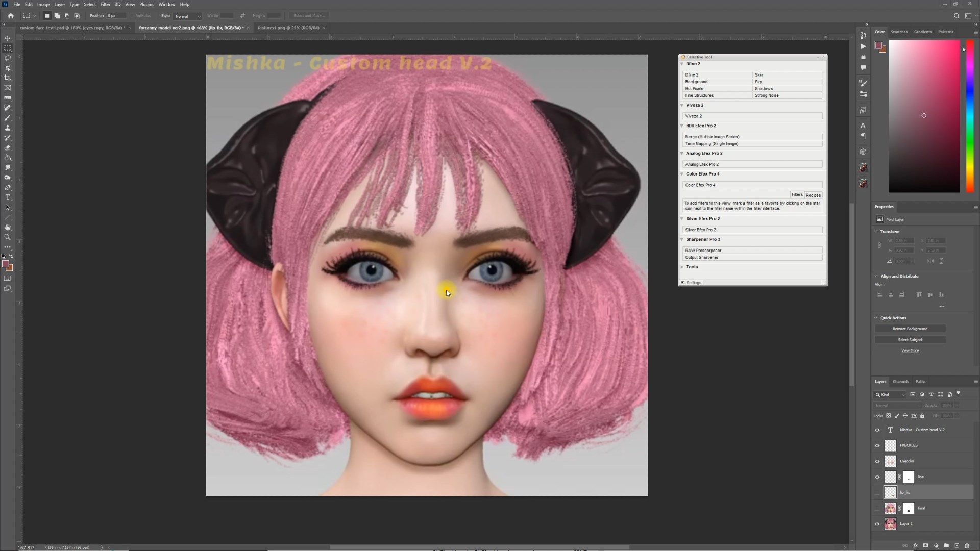The width and height of the screenshot is (980, 551).
Task: Hide the FRECKLES layer
Action: tap(877, 445)
